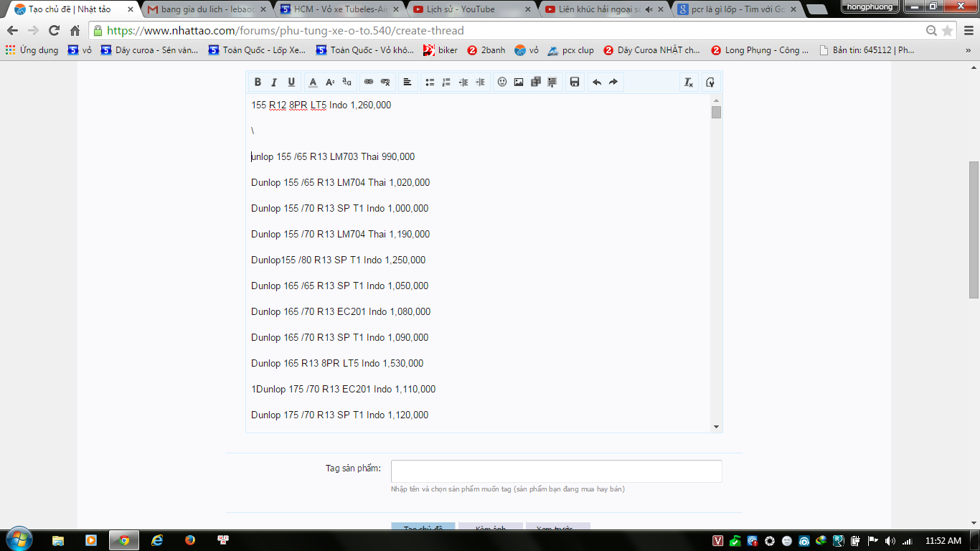Open the text color picker
This screenshot has width=980, height=551.
[x=313, y=83]
